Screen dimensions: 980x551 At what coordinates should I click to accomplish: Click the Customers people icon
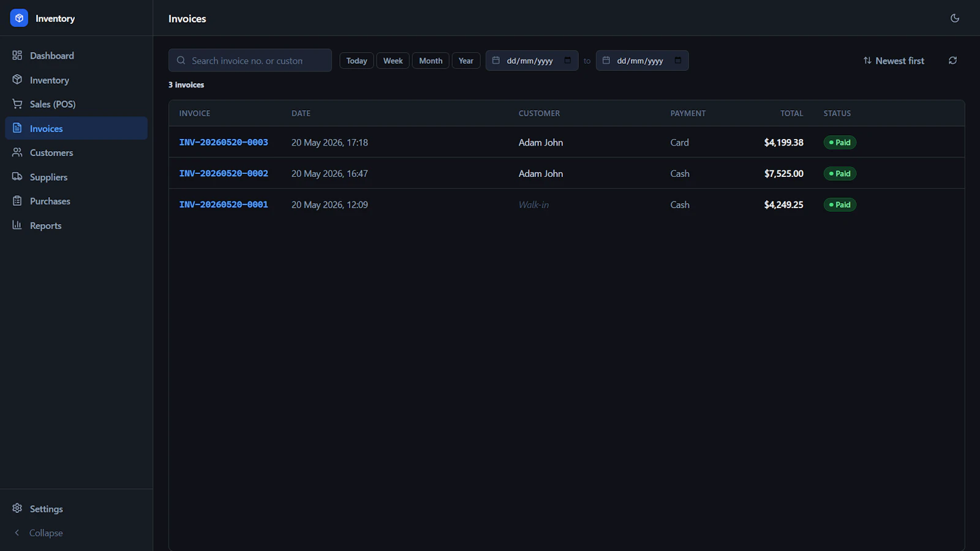[17, 152]
